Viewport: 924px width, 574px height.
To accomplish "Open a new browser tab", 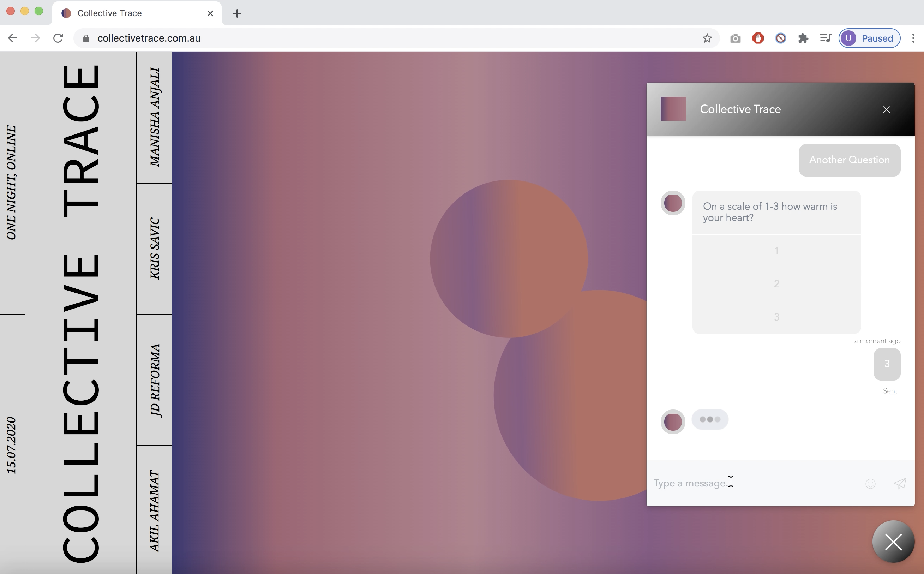I will pos(237,14).
